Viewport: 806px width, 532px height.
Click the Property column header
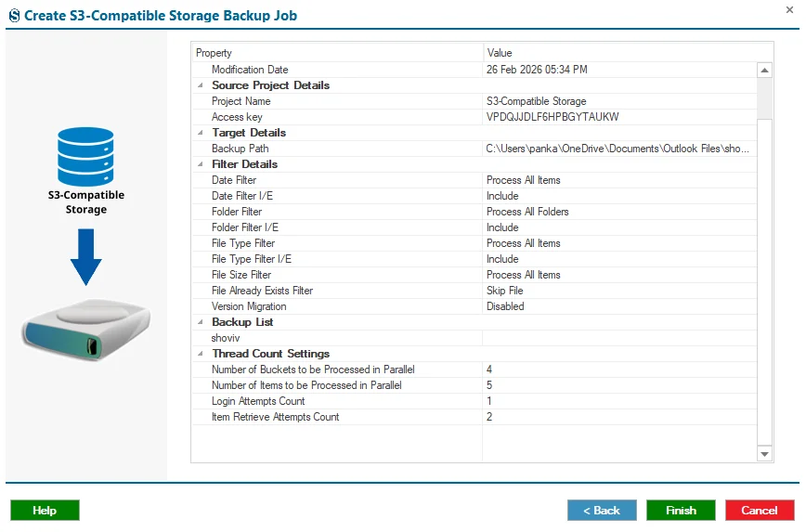(337, 53)
